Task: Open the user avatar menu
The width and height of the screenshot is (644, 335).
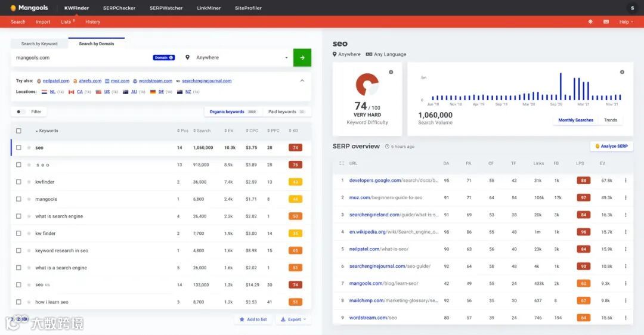Action: click(632, 8)
